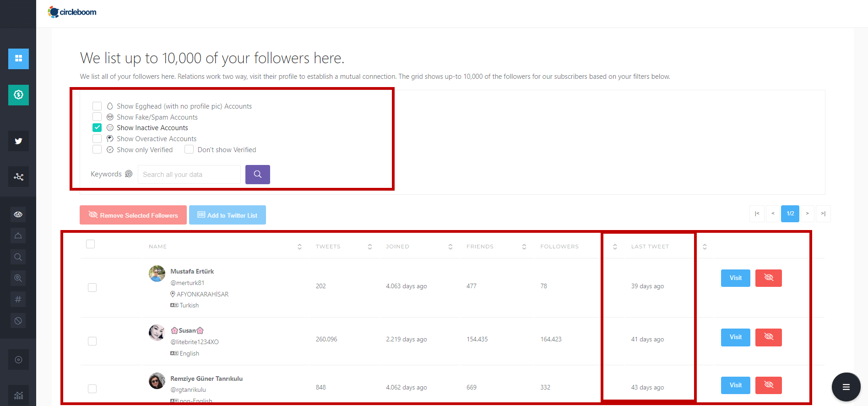Click the NAME column header
The image size is (868, 406).
158,247
